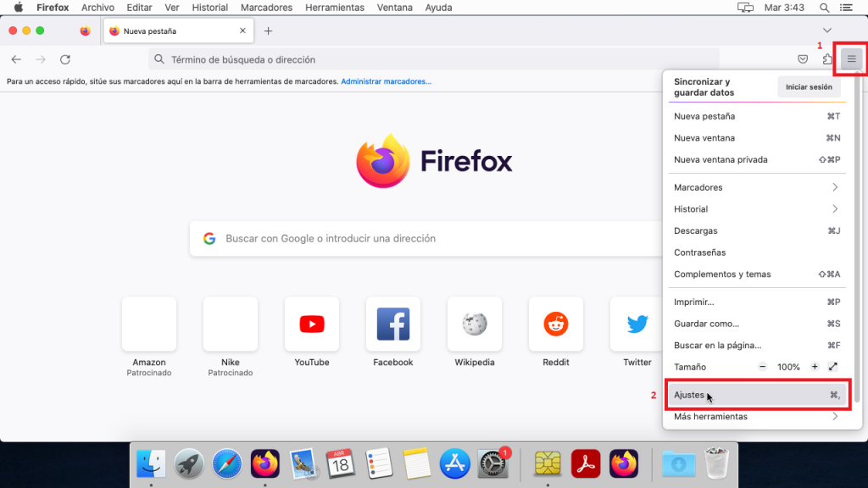Viewport: 868px width, 488px height.
Task: Click the screen mirroring menu bar icon
Action: (745, 8)
